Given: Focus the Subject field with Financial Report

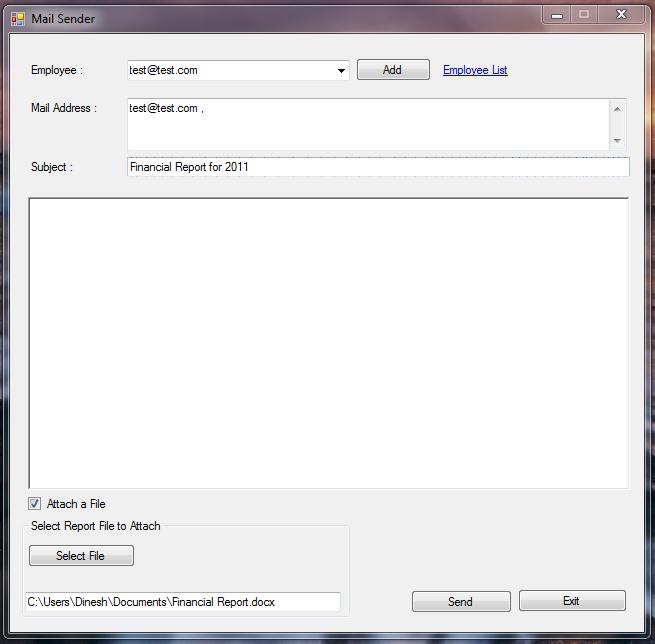Looking at the screenshot, I should [378, 167].
